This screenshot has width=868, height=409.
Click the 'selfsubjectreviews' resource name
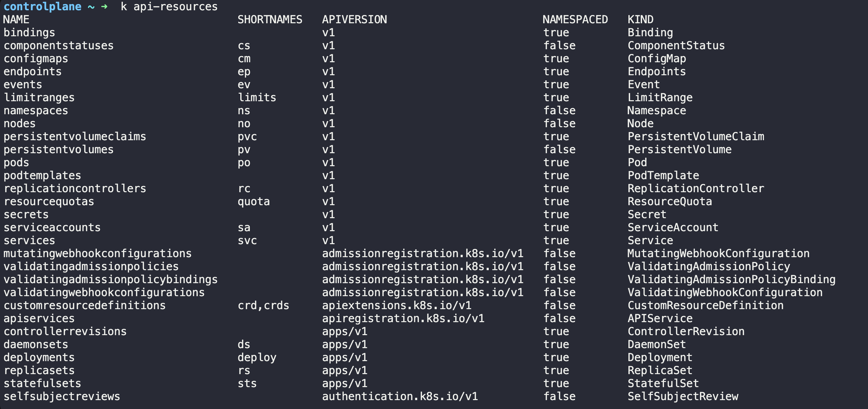click(62, 396)
